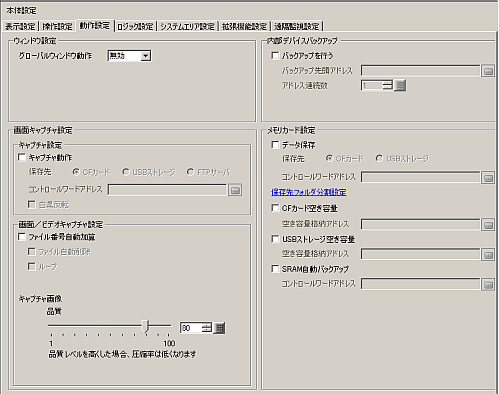The width and height of the screenshot is (500, 394).
Task: Toggle ファイル自動削除 checkbox
Action: point(32,251)
